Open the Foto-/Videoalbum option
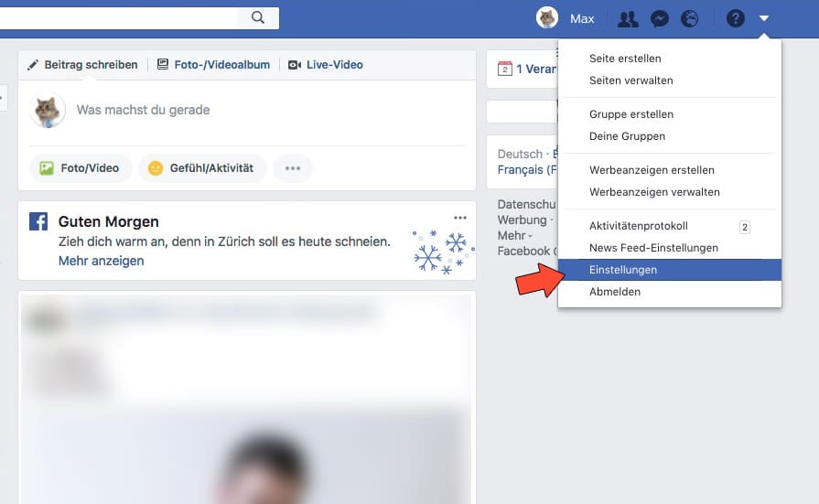819x504 pixels. [x=213, y=65]
